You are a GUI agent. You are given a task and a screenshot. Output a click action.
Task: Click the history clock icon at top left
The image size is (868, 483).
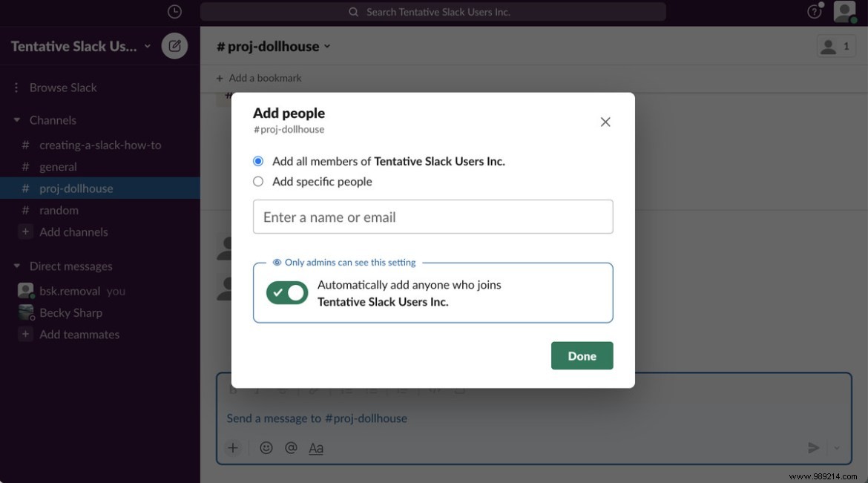174,11
